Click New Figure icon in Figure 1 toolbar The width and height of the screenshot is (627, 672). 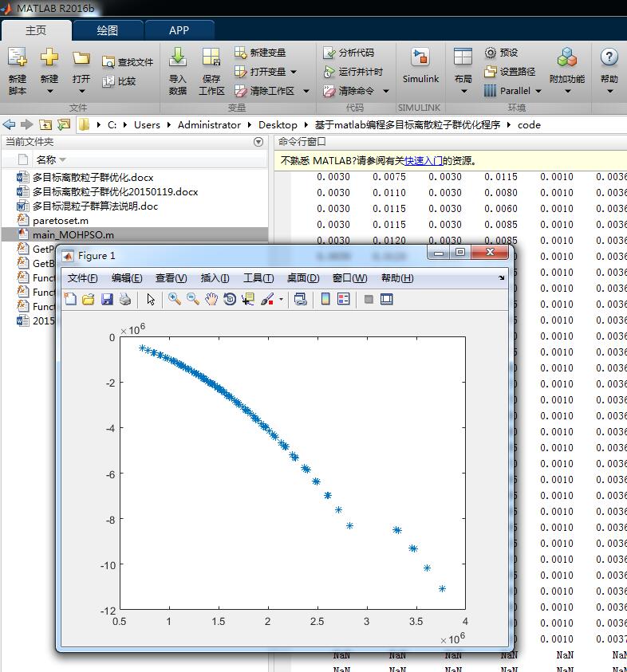coord(70,299)
